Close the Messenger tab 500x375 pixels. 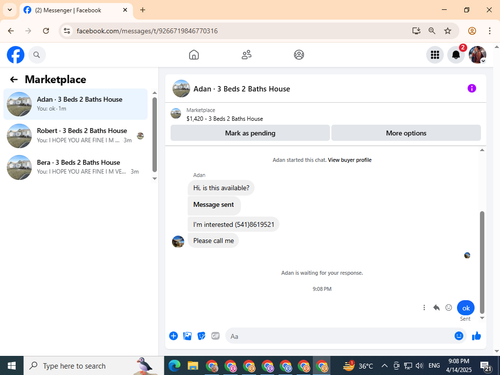125,10
